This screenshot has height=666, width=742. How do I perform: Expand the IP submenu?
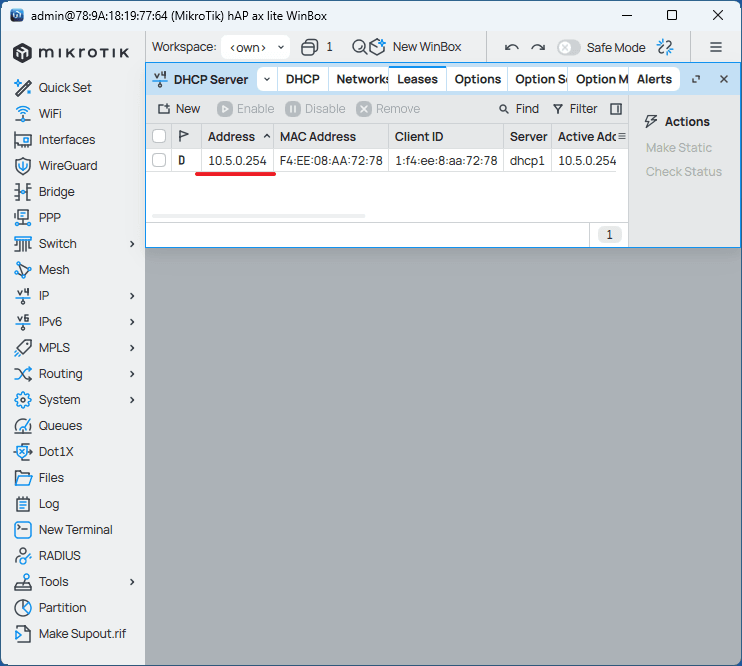click(132, 296)
